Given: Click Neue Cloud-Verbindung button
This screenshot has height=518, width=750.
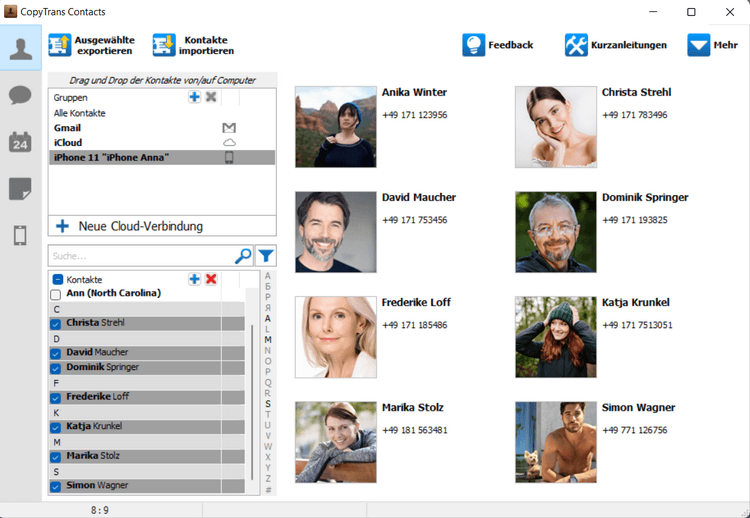Looking at the screenshot, I should point(162,226).
